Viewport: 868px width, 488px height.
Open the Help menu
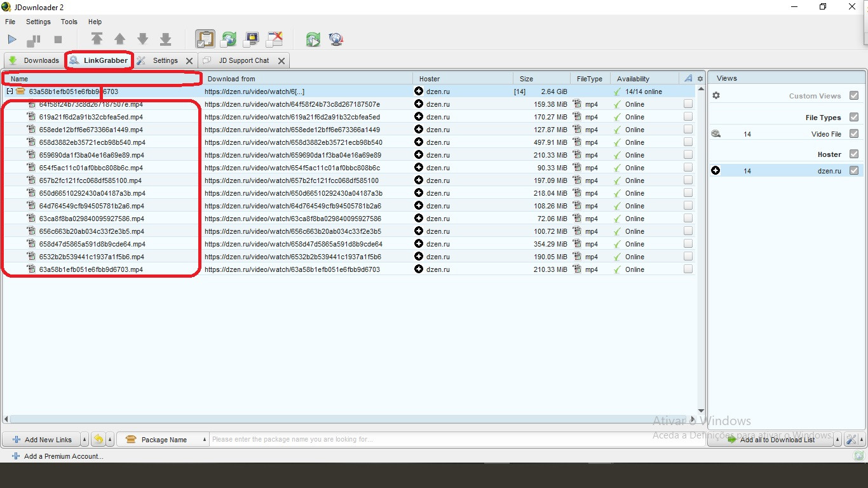(95, 22)
